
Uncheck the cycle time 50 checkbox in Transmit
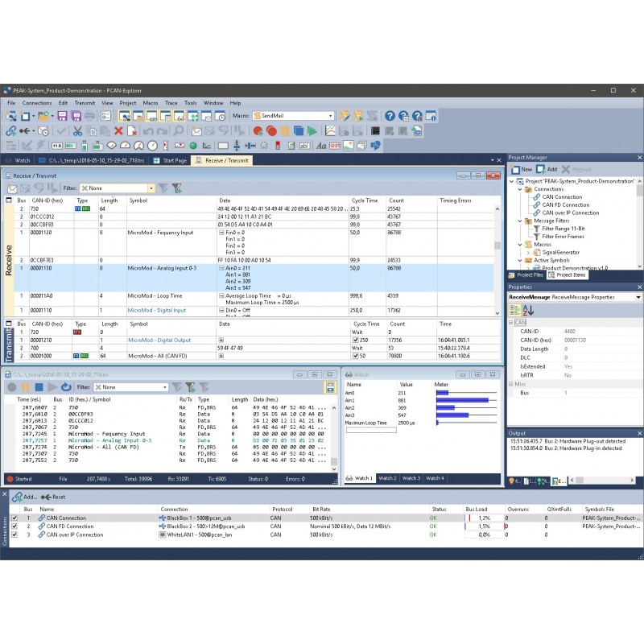[x=356, y=356]
